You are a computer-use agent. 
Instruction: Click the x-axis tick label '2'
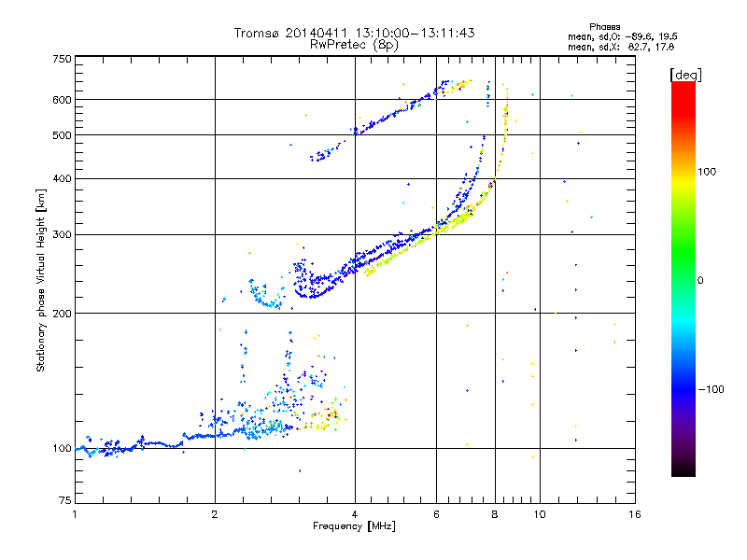[215, 514]
